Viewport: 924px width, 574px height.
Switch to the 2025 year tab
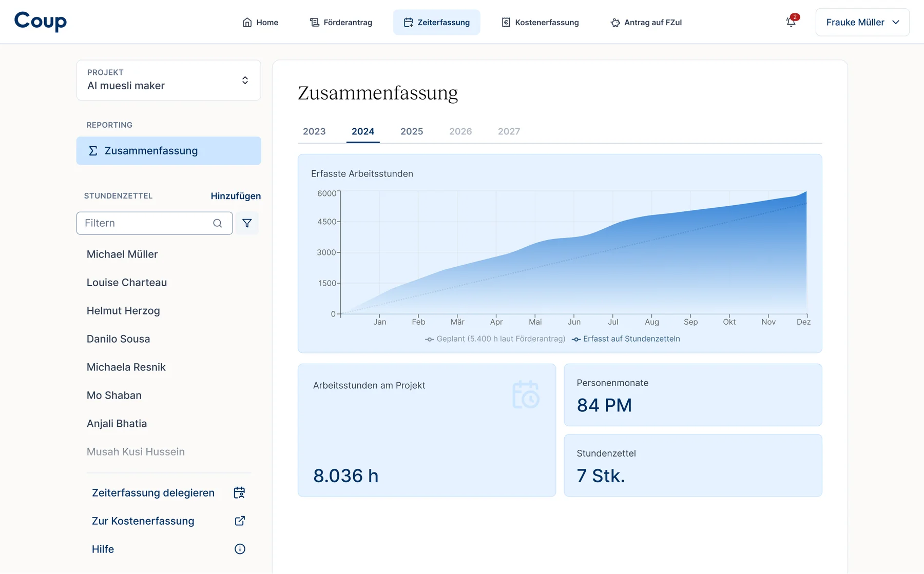pyautogui.click(x=412, y=131)
